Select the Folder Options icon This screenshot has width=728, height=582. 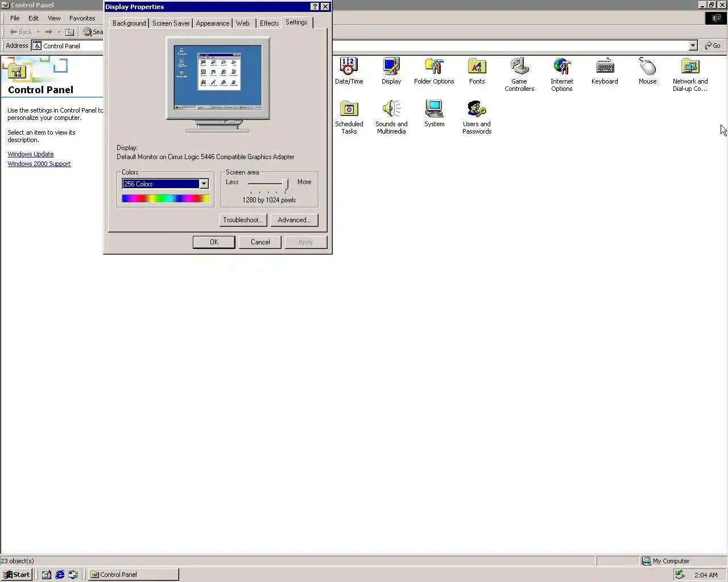coord(434,71)
